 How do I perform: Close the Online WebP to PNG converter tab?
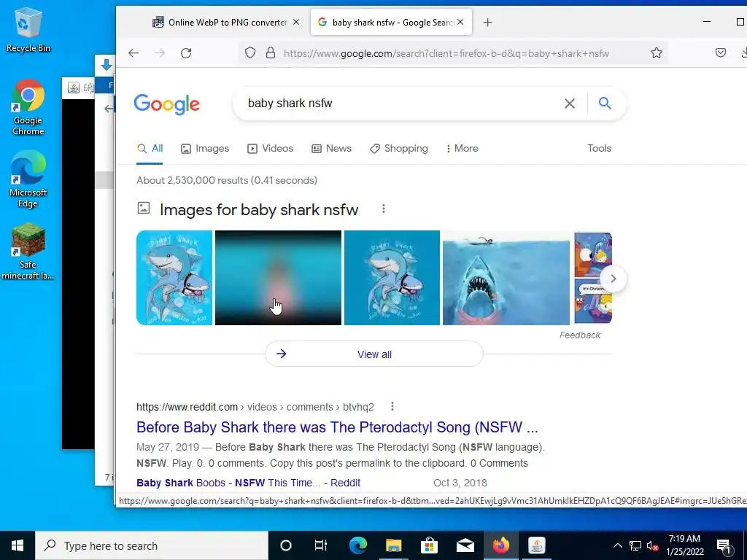[x=296, y=22]
